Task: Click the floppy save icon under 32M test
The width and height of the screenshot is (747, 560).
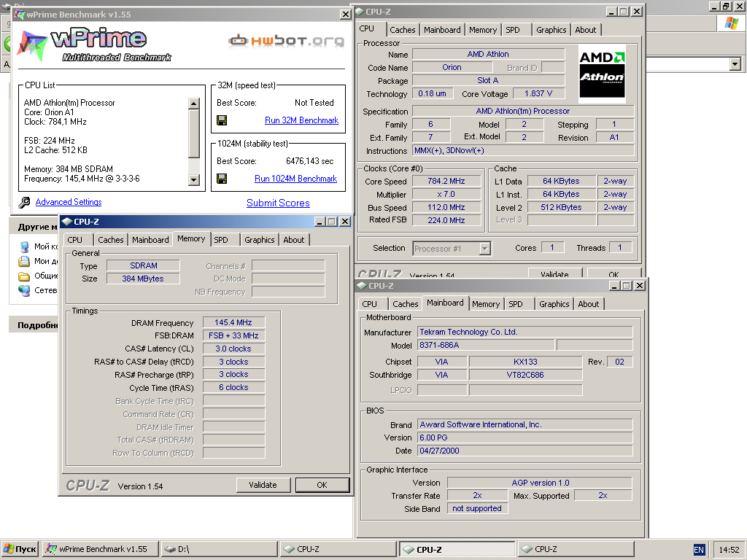Action: tap(222, 120)
